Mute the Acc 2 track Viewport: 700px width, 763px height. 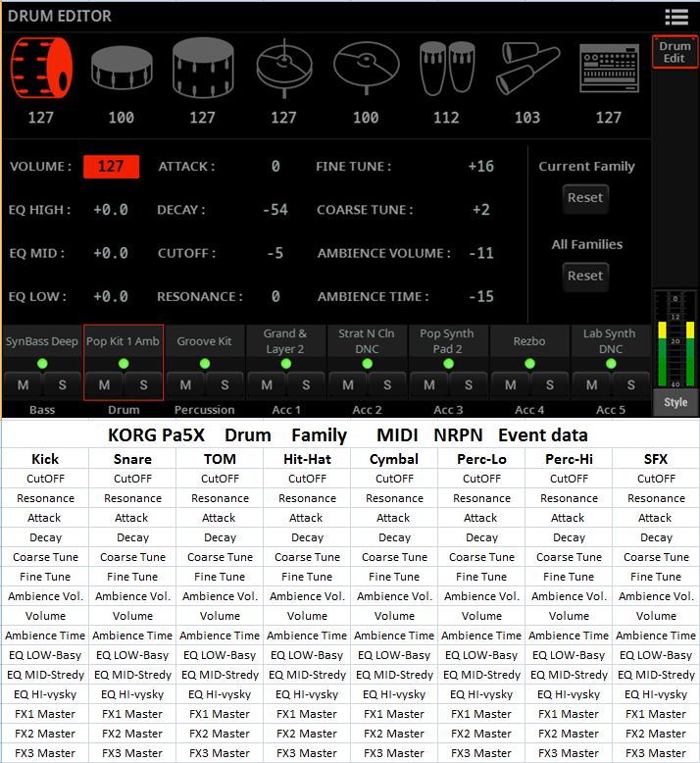(348, 385)
